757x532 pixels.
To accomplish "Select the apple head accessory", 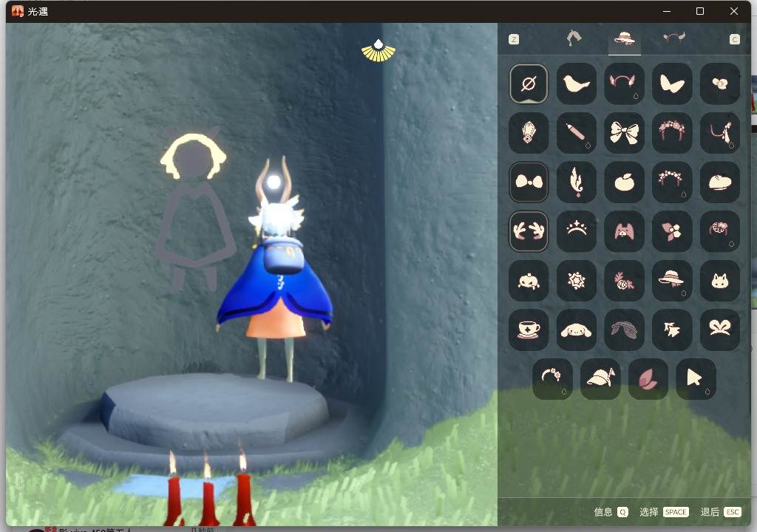I will pyautogui.click(x=624, y=182).
